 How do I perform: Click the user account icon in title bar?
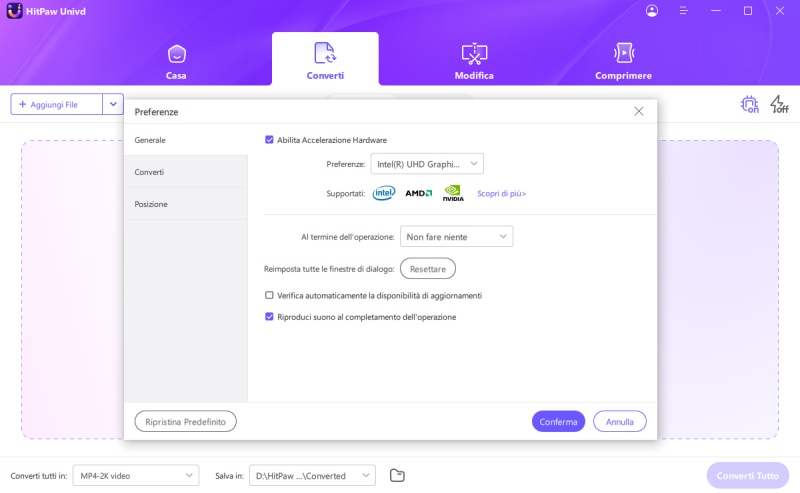point(652,11)
